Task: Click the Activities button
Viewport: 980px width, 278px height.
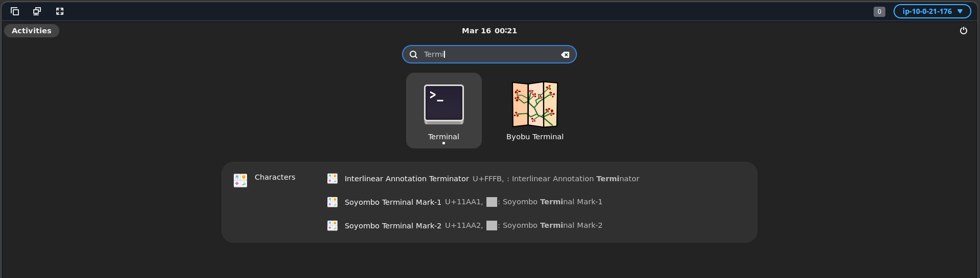Action: 32,31
